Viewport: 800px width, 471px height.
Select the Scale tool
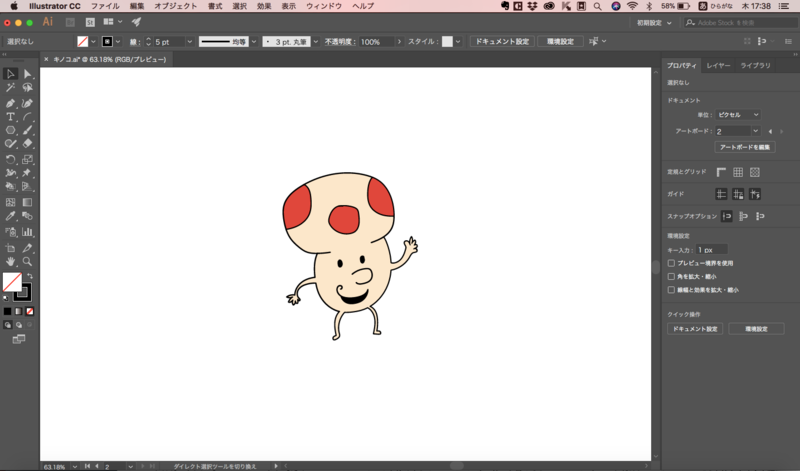(x=28, y=160)
